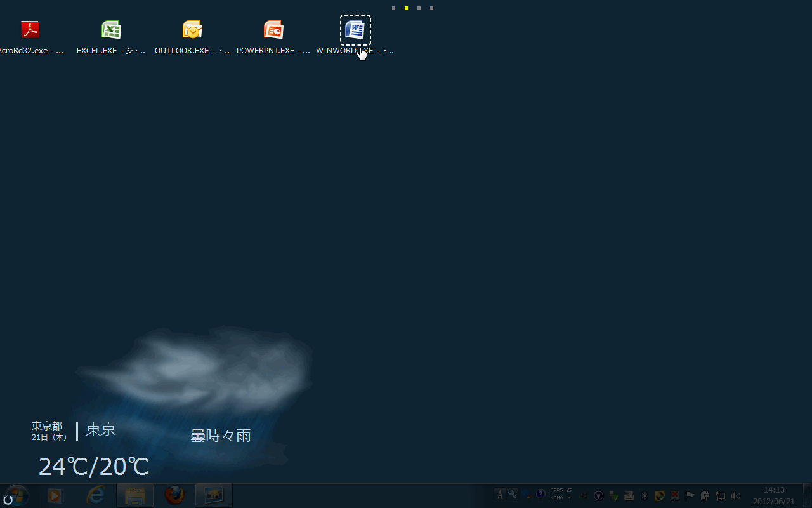The image size is (812, 508).
Task: Switch to the third page indicator dot
Action: 419,8
